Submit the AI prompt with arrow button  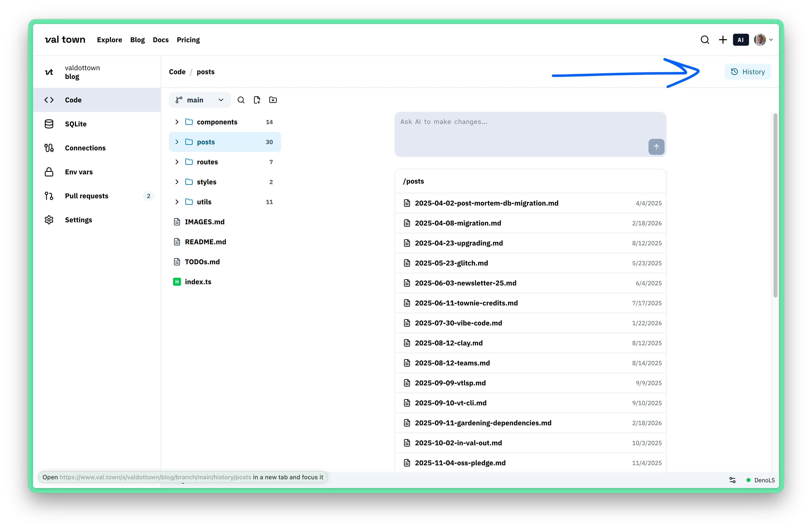656,147
